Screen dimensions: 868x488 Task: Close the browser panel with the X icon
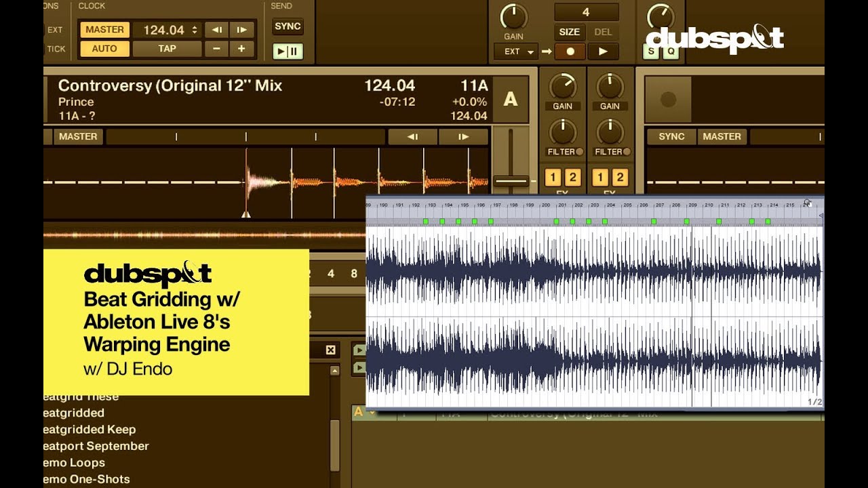(x=330, y=350)
